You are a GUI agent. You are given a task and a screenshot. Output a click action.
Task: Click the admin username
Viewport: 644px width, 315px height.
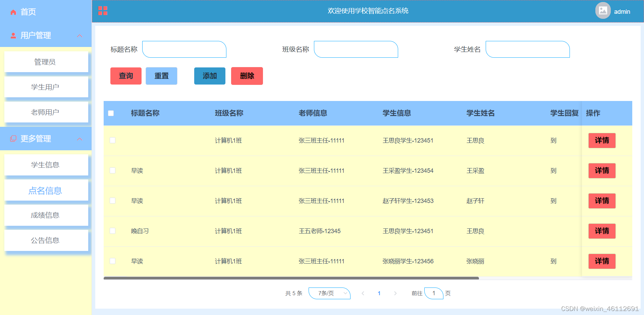tap(622, 12)
